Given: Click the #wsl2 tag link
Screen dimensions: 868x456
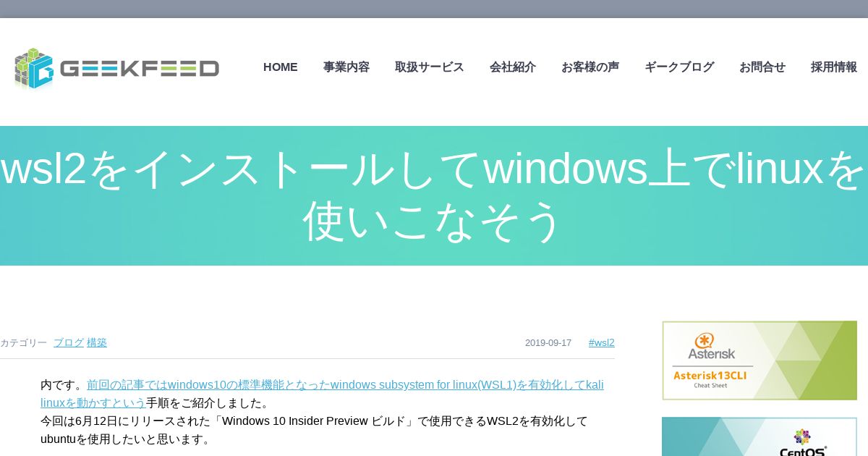Looking at the screenshot, I should 602,342.
